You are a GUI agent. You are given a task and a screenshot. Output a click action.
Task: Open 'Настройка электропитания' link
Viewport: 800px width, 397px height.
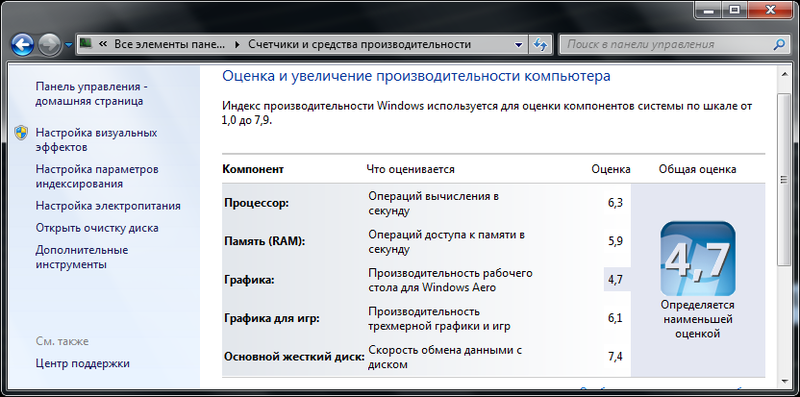(108, 206)
